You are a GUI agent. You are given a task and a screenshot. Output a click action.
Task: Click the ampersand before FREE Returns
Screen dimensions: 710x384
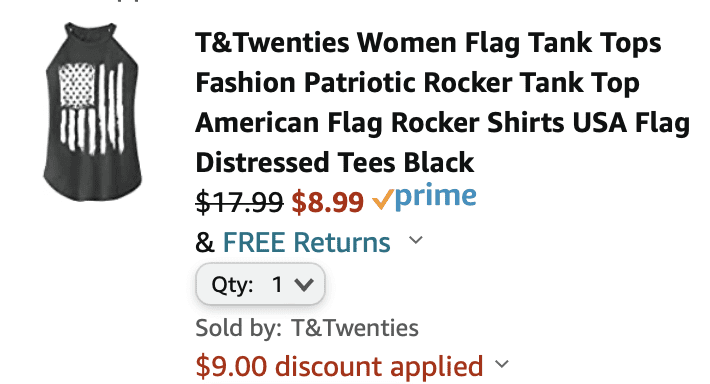pyautogui.click(x=205, y=243)
